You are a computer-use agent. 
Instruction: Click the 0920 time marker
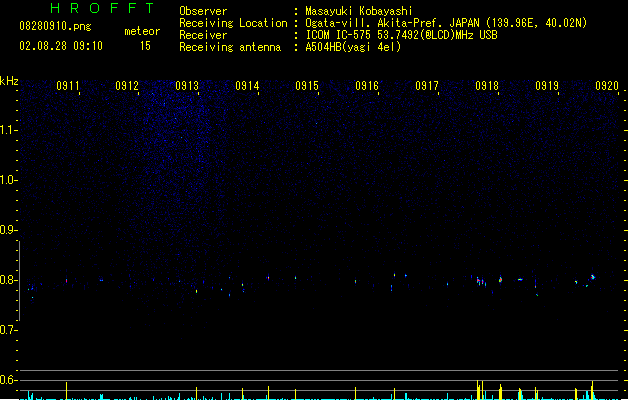[x=607, y=86]
